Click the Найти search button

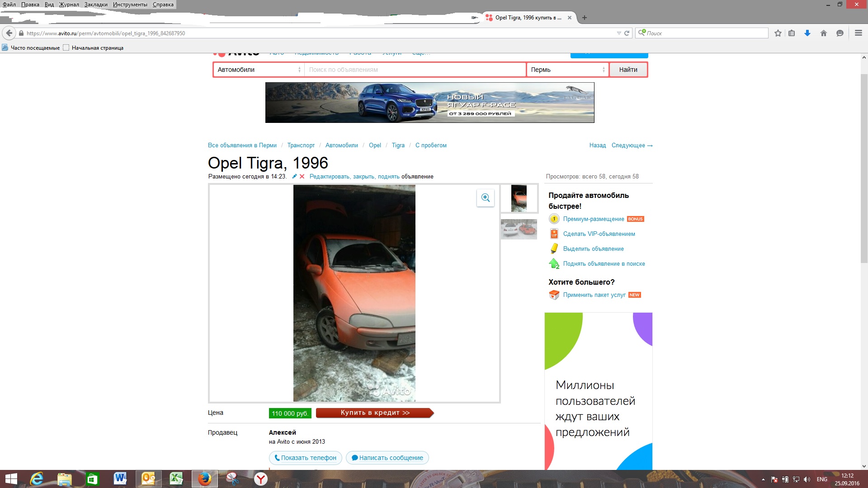tap(628, 70)
